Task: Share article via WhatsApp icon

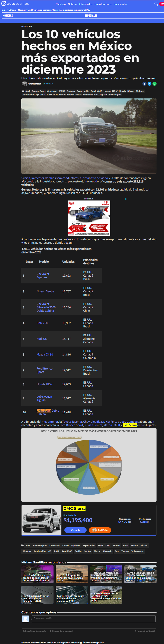Action: tap(154, 84)
